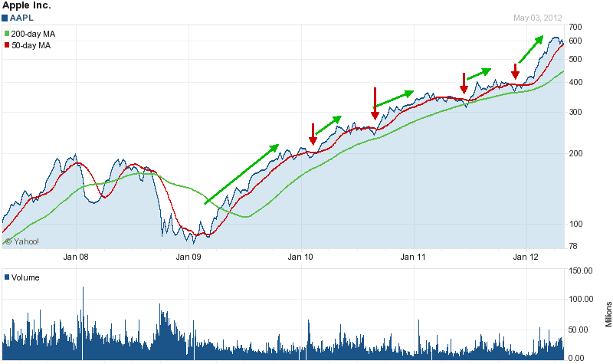The height and width of the screenshot is (364, 613).
Task: Click the 'Jan 11' axis label
Action: (413, 257)
